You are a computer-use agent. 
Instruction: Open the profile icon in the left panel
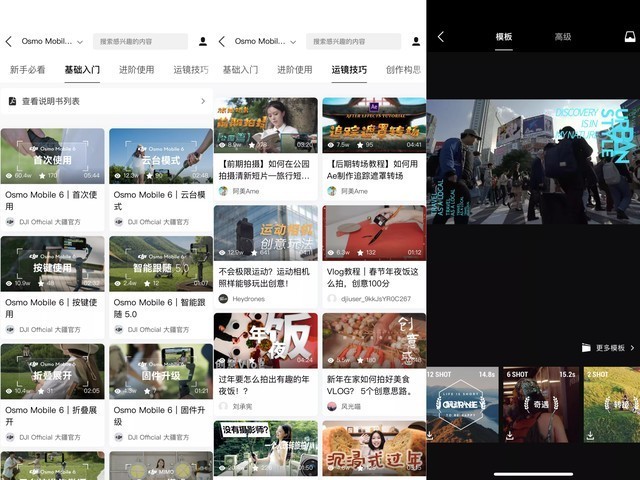203,41
